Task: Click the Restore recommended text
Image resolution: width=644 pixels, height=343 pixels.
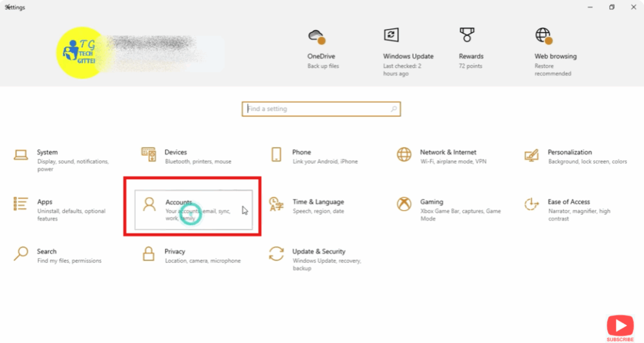Action: pos(553,70)
